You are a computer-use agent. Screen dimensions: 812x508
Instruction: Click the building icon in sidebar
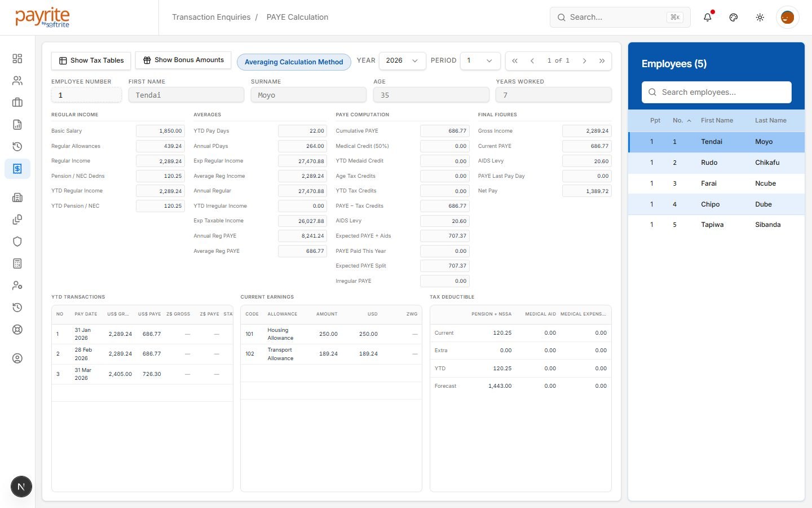click(x=17, y=198)
